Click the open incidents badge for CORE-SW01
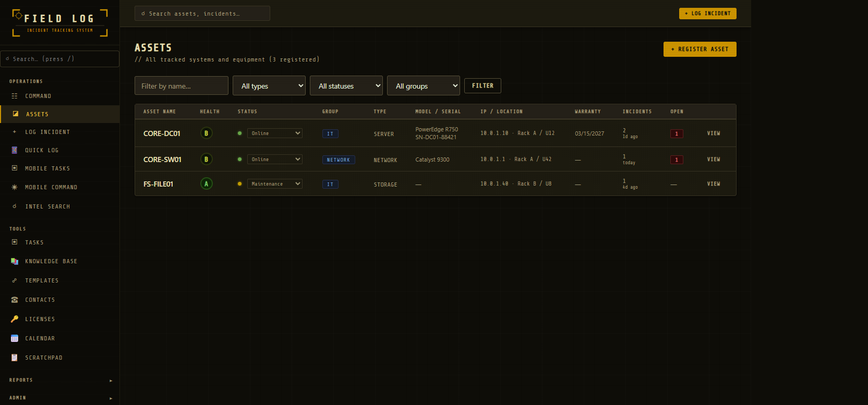The image size is (868, 405). click(x=677, y=160)
